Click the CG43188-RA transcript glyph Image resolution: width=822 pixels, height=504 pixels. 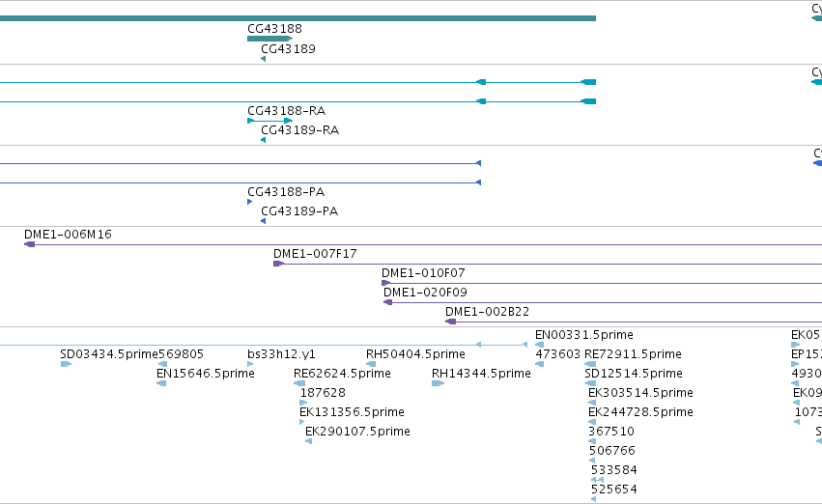point(270,121)
